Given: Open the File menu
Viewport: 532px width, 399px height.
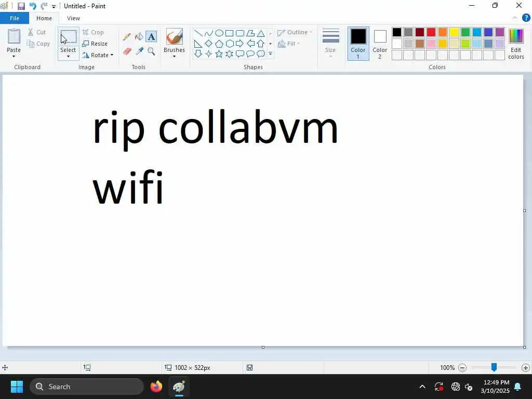Looking at the screenshot, I should pos(14,18).
